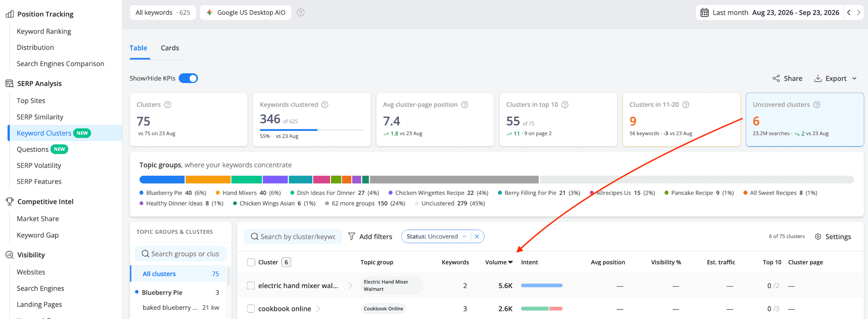868x319 pixels.
Task: Open Settings gear for cluster table
Action: coord(818,236)
